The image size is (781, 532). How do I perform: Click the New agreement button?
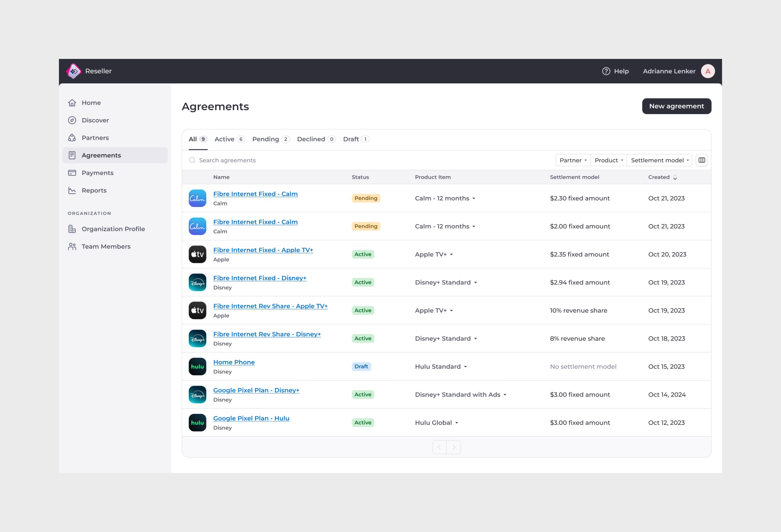tap(677, 106)
